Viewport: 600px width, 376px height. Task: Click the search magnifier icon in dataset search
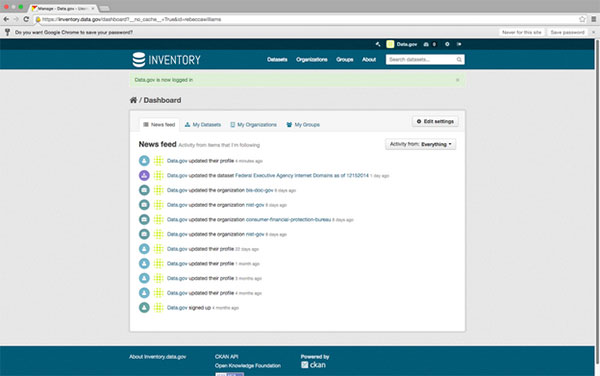(459, 60)
